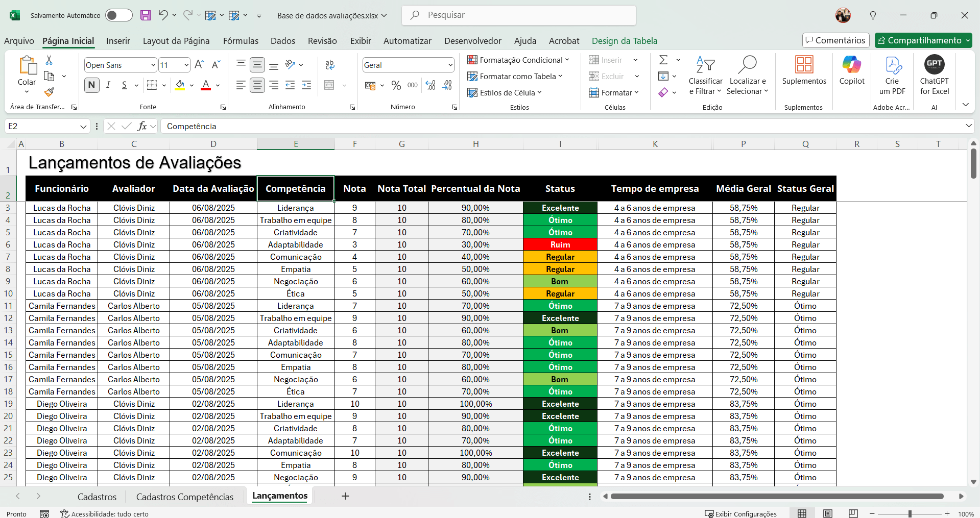Click the Compartilhamento share button
Screen dimensions: 980x518
919,40
